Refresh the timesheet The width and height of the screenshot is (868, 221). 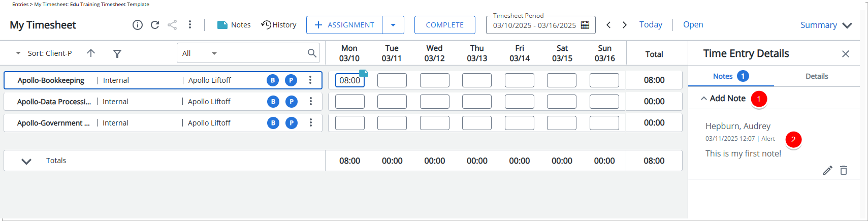[155, 25]
